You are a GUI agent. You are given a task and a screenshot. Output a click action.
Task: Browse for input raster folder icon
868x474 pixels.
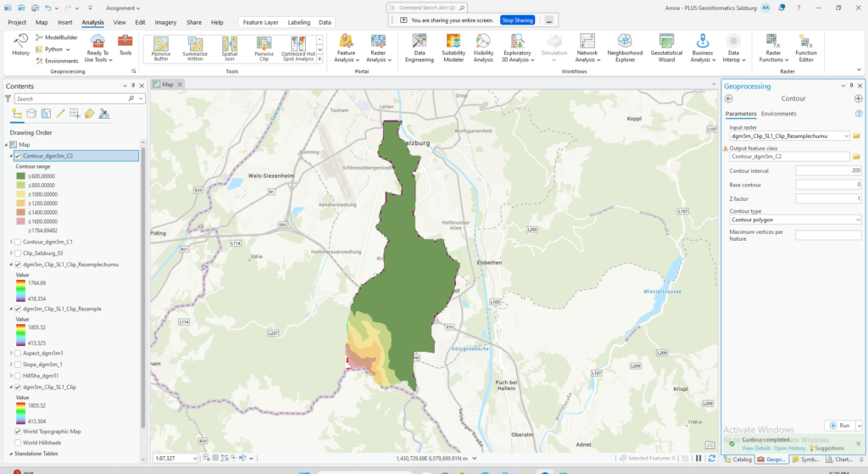point(857,136)
